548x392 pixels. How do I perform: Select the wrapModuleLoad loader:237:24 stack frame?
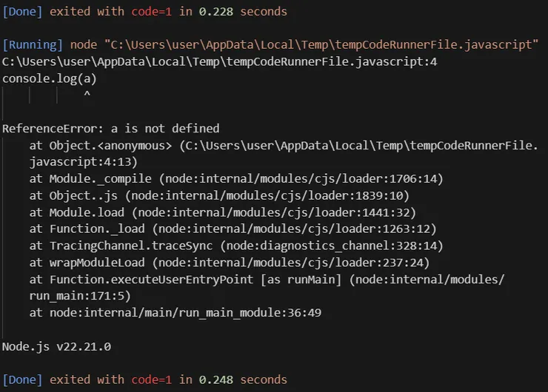(230, 262)
